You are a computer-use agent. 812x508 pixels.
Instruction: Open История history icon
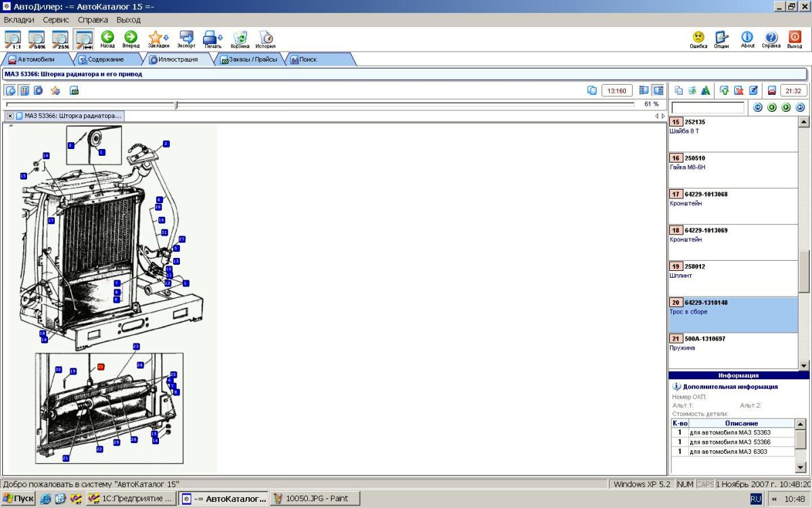click(265, 37)
